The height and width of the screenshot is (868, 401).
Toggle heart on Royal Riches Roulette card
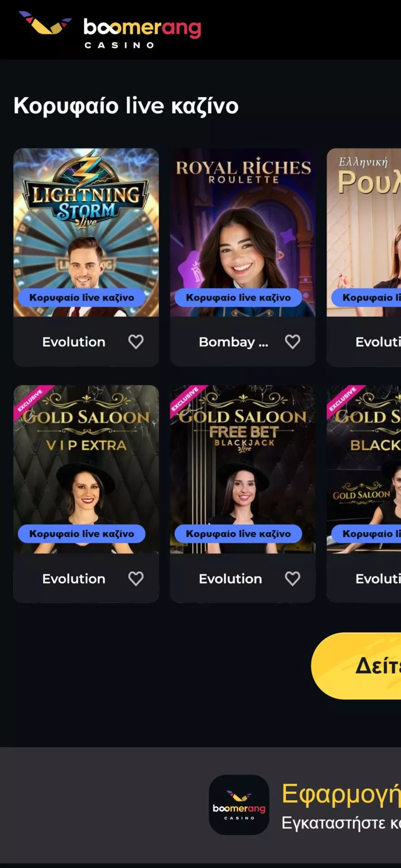[x=292, y=342]
